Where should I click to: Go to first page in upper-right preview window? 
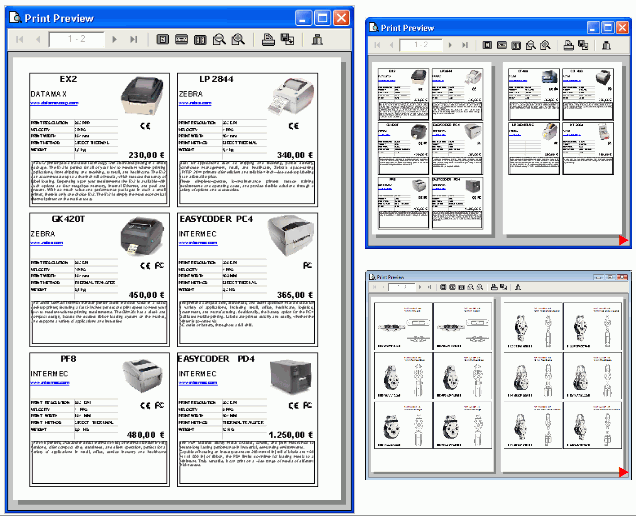(377, 45)
